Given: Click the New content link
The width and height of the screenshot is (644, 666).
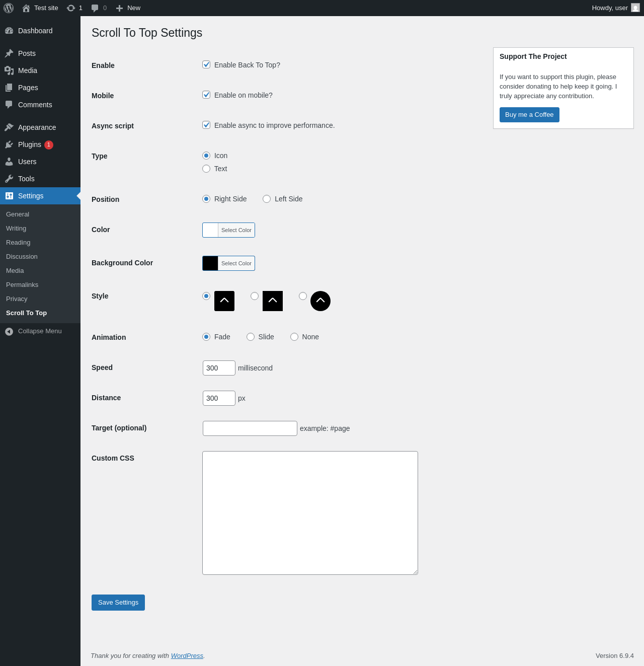Looking at the screenshot, I should click(134, 8).
